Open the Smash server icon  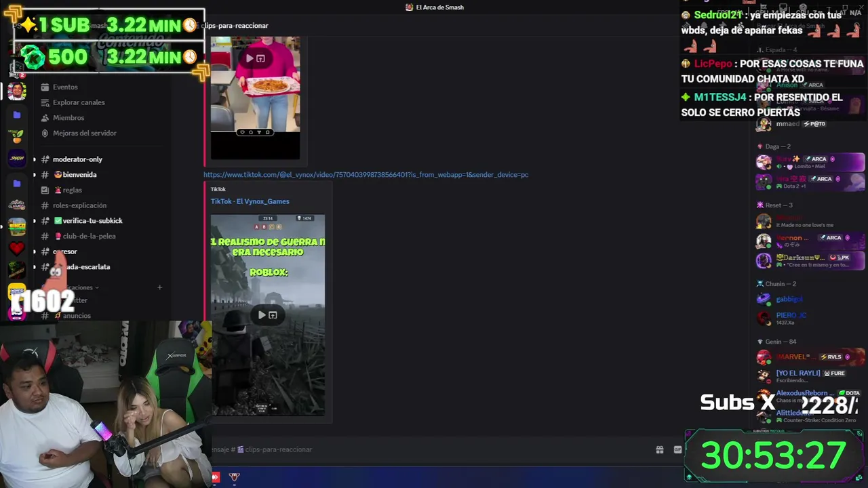17,159
